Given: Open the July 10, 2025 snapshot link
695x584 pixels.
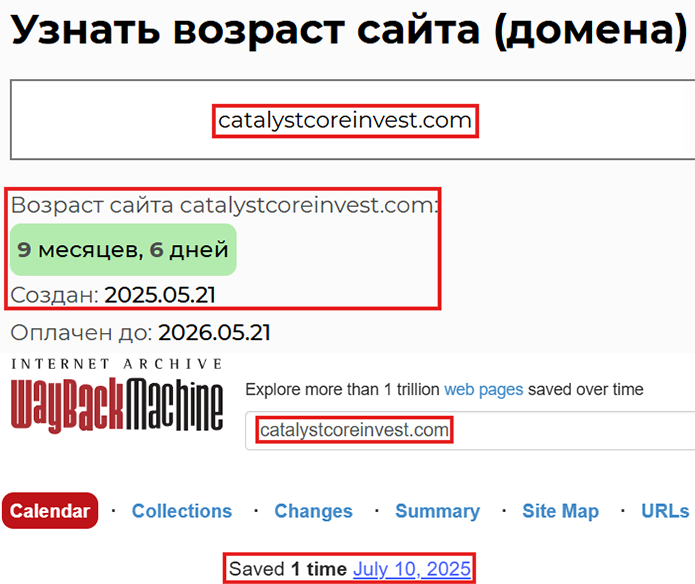Looking at the screenshot, I should [x=412, y=569].
